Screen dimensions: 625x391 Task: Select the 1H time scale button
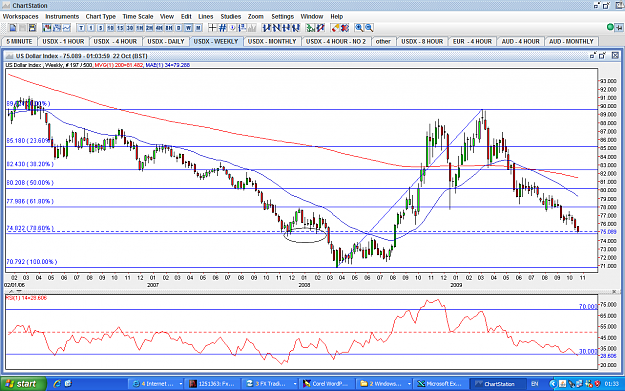140,28
